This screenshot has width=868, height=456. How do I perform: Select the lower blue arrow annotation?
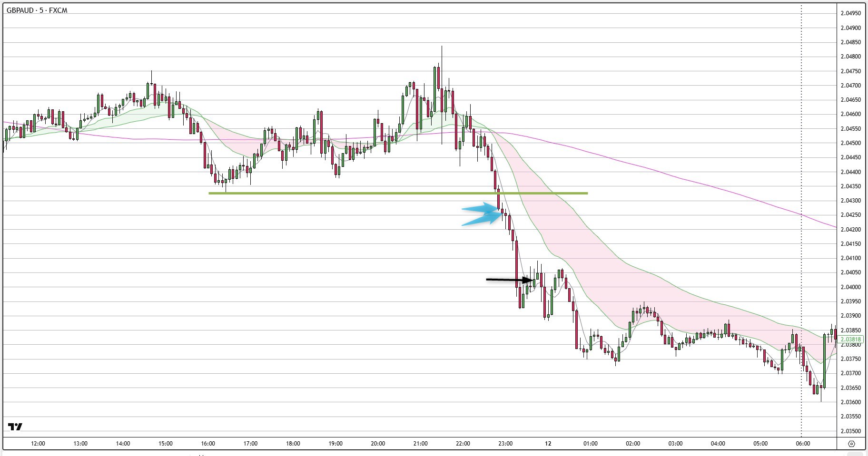483,219
